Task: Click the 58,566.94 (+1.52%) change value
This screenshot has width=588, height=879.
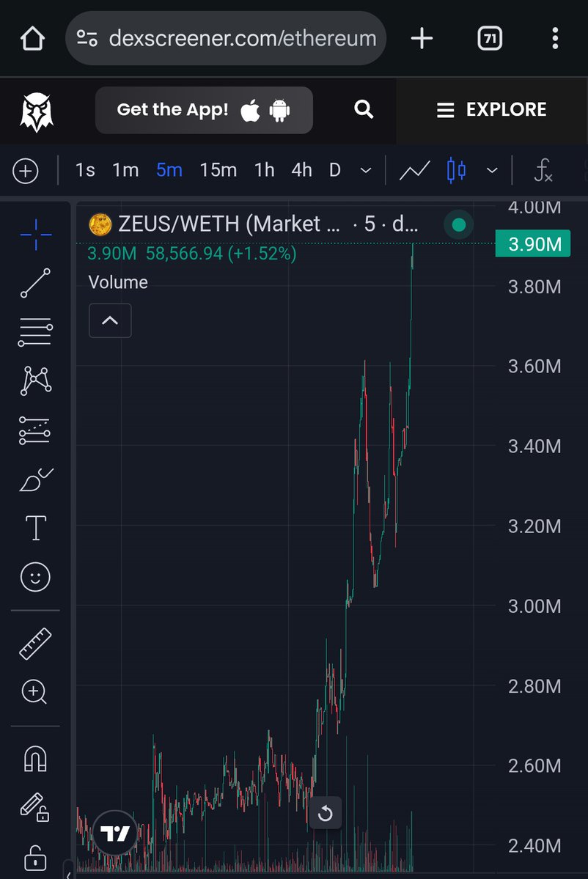Action: [221, 254]
